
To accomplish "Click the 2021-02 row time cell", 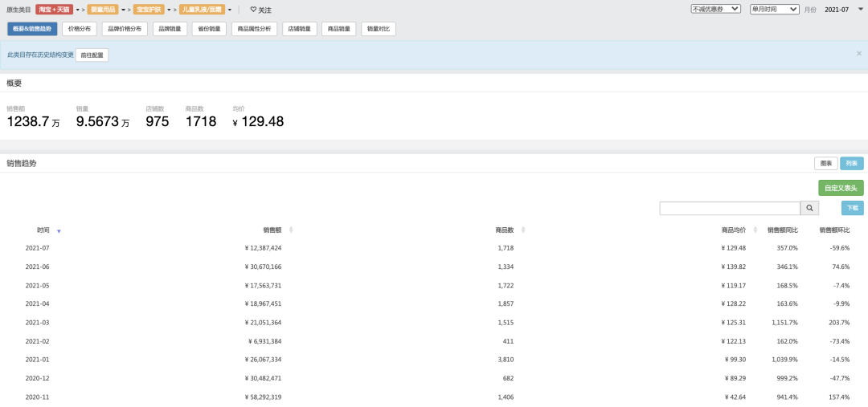I will pos(38,341).
